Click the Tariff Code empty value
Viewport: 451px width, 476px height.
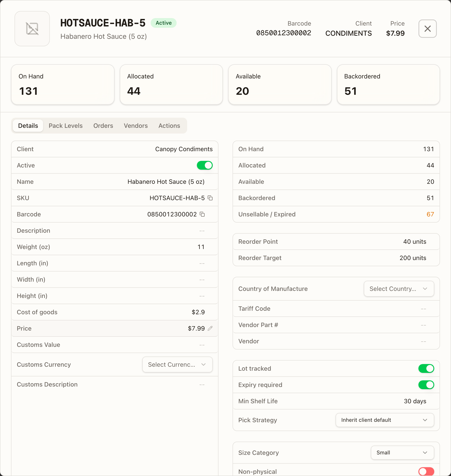pyautogui.click(x=423, y=309)
